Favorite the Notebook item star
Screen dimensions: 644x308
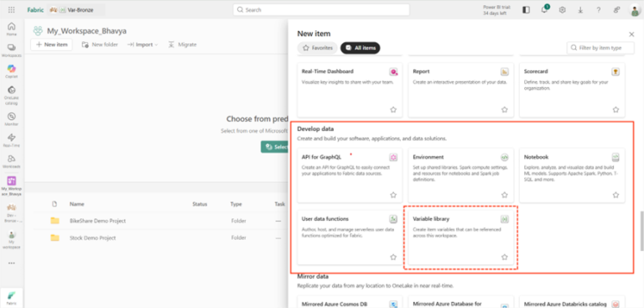(615, 195)
